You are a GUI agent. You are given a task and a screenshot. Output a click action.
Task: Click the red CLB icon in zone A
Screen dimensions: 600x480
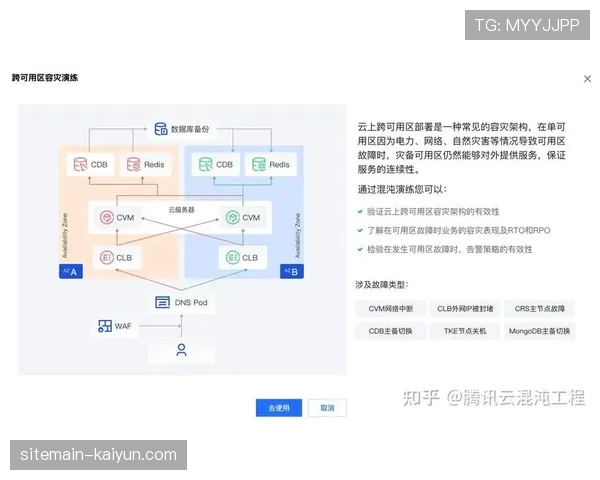coord(107,258)
